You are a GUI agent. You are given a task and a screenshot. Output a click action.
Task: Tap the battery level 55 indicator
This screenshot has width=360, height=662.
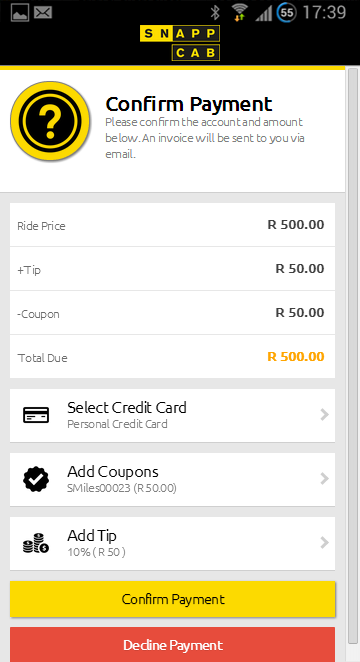pyautogui.click(x=287, y=12)
